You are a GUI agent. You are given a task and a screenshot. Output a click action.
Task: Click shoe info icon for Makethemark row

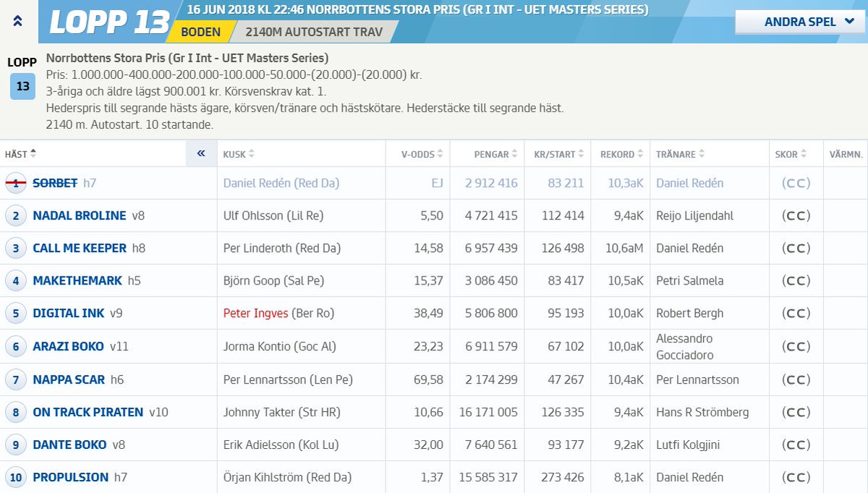point(796,282)
